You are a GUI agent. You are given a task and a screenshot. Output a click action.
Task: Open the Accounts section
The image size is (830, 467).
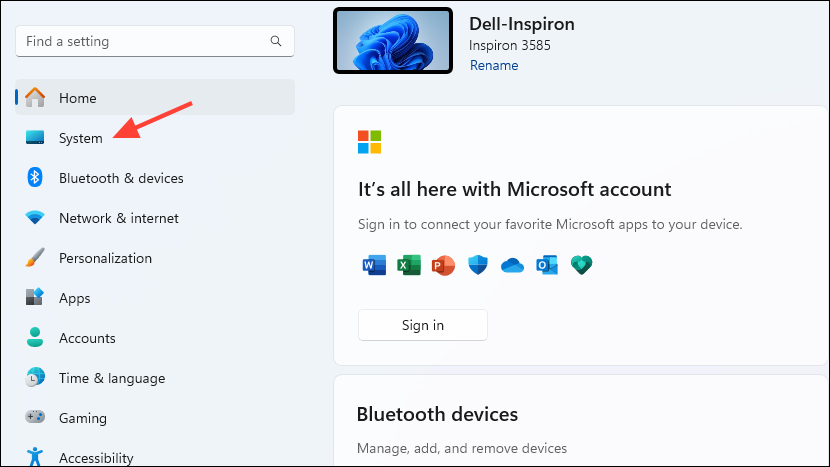[x=87, y=338]
